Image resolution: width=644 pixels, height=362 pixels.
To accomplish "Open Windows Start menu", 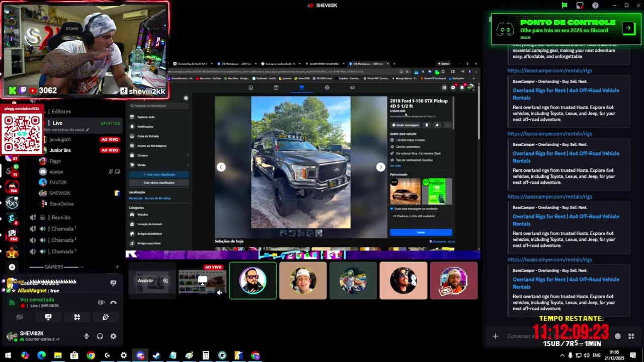I will (x=8, y=355).
